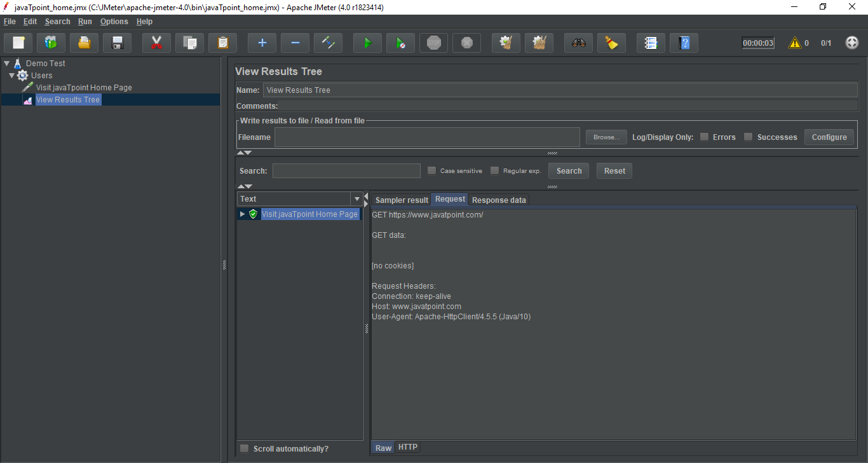Click the Search text field

coord(346,170)
